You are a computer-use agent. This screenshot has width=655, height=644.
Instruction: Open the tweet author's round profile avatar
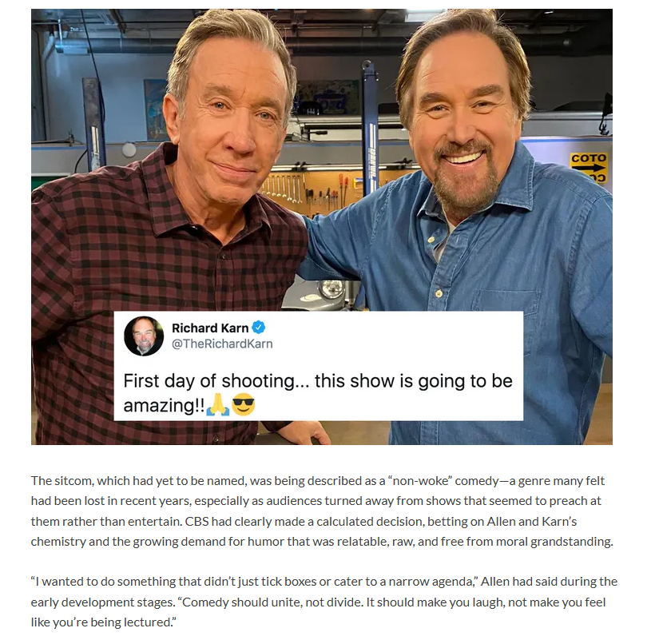144,336
